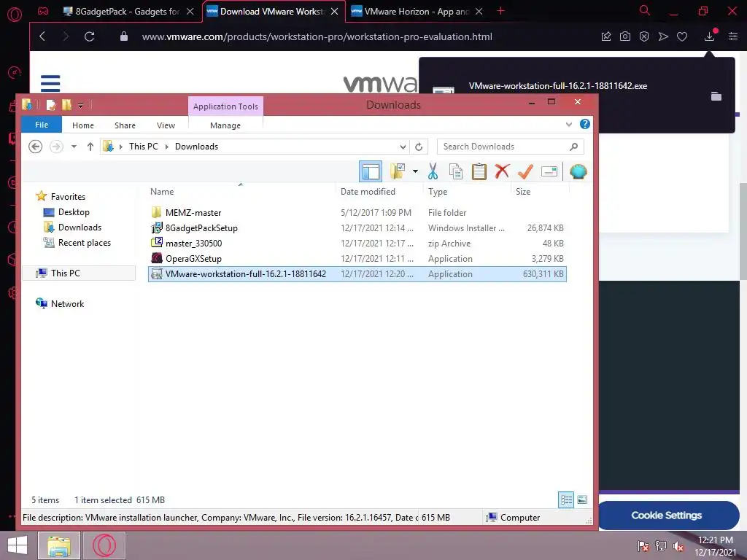This screenshot has height=560, width=747.
Task: Sort files by the Name column header
Action: coord(162,192)
